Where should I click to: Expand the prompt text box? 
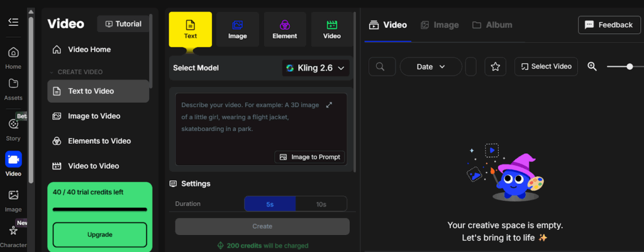329,105
